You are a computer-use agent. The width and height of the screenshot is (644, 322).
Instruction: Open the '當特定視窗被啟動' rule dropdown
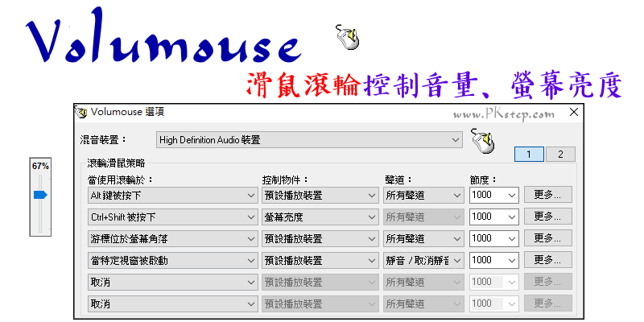173,260
